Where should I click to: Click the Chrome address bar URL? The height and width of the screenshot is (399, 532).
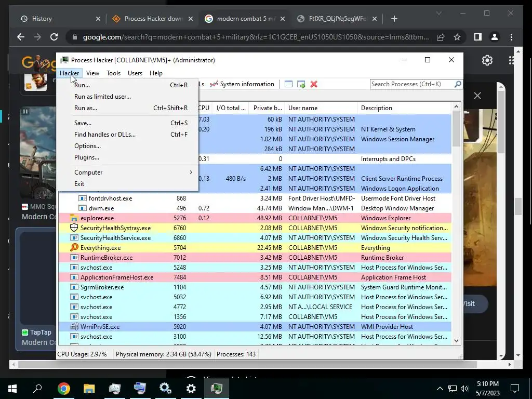[x=256, y=37]
